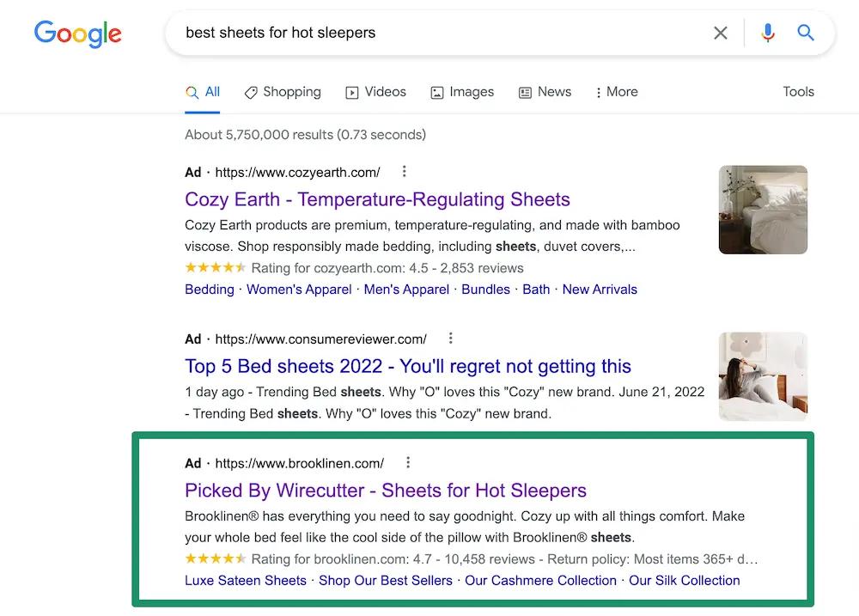Screen dimensions: 859x616
Task: Click the magnifying glass to search
Action: tap(805, 33)
